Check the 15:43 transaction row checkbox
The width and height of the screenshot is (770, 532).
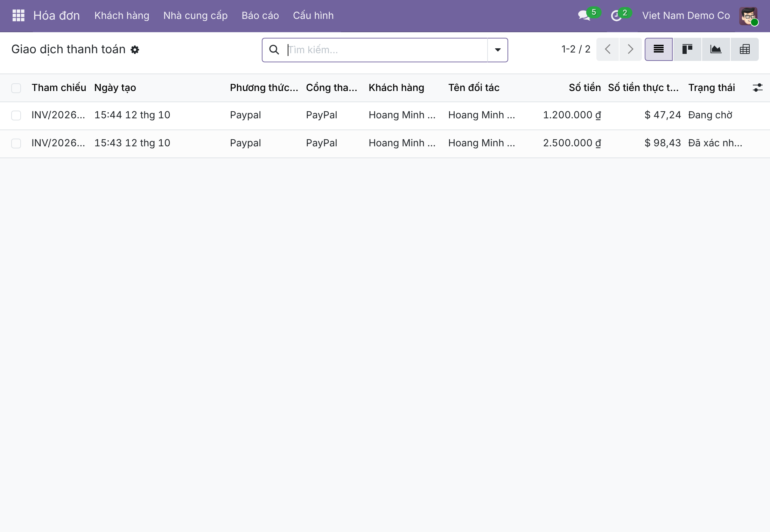(x=16, y=143)
